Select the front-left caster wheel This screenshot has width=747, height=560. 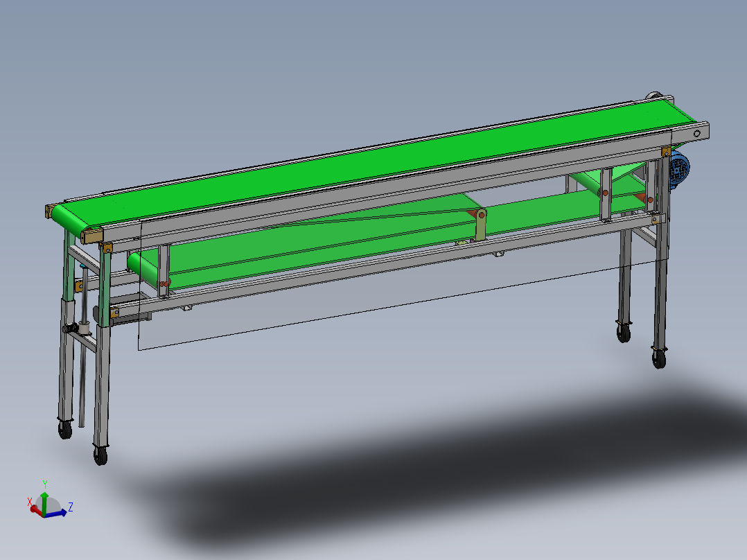tap(100, 456)
